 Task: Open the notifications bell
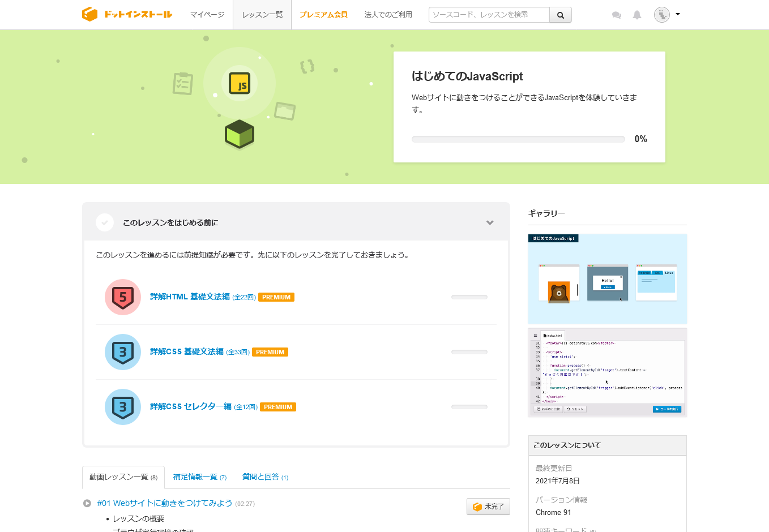[x=637, y=15]
